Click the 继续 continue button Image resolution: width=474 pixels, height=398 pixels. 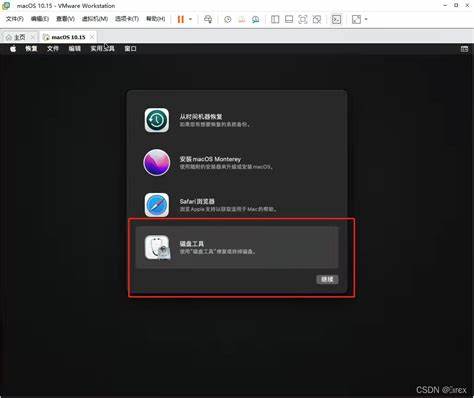tap(327, 279)
